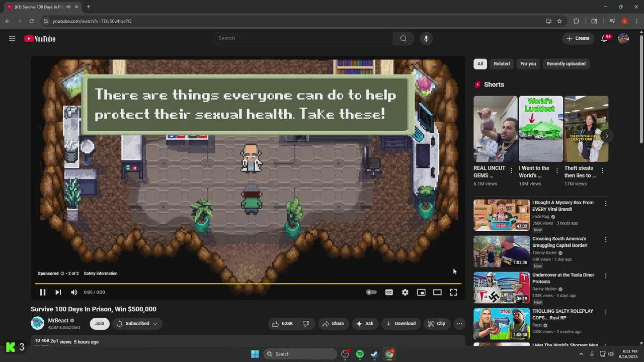Go to the YouTube home logo
Image resolution: width=644 pixels, height=362 pixels.
(40, 39)
